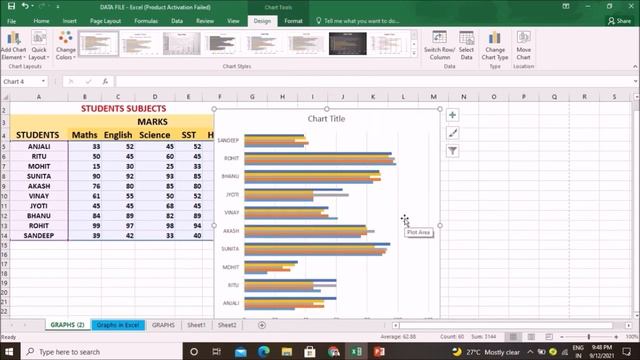Screen dimensions: 640x360
Task: Open Microsoft Edge from taskbar
Action: pyautogui.click(x=264, y=351)
